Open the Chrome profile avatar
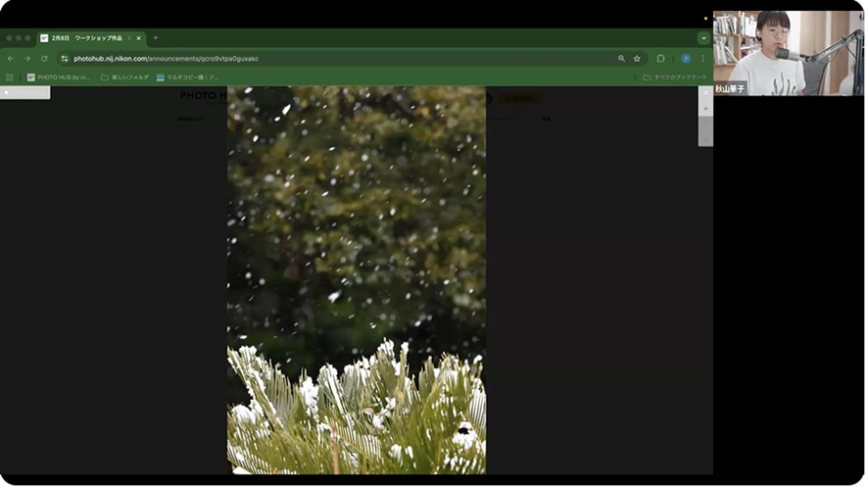This screenshot has height=489, width=868. (x=686, y=59)
